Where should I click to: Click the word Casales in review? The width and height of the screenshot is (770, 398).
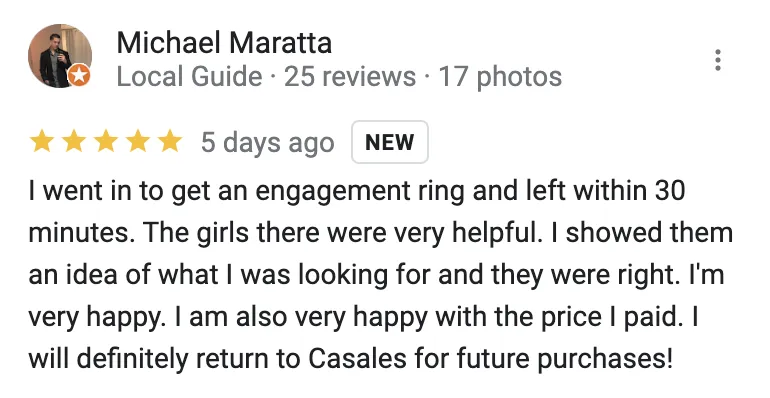[x=358, y=359]
